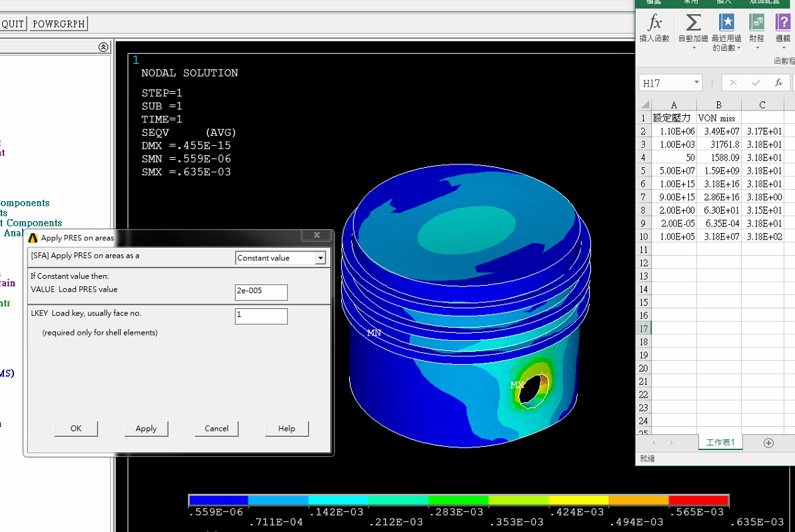Click the red segment of the contour legend
Image resolution: width=795 pixels, height=532 pixels.
[698, 500]
